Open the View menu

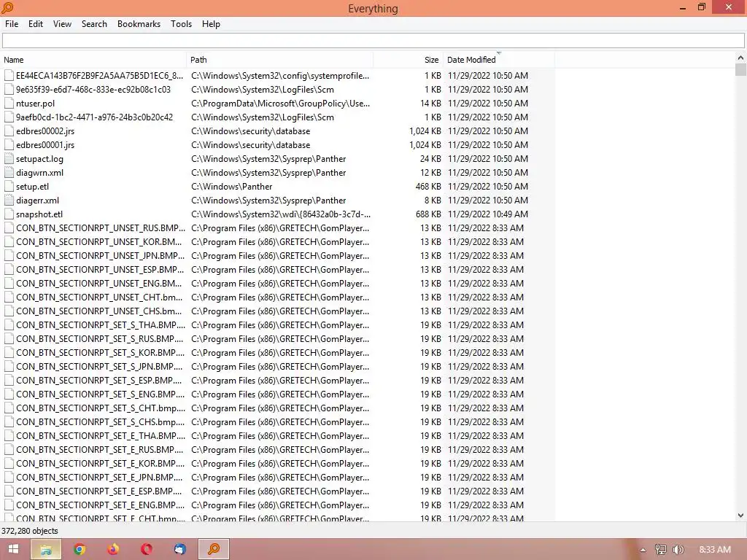62,24
